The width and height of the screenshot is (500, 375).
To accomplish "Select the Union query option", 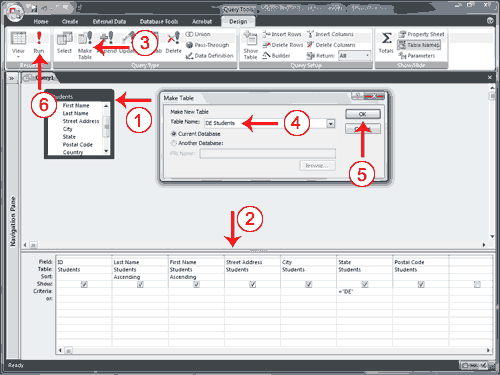I will click(198, 34).
